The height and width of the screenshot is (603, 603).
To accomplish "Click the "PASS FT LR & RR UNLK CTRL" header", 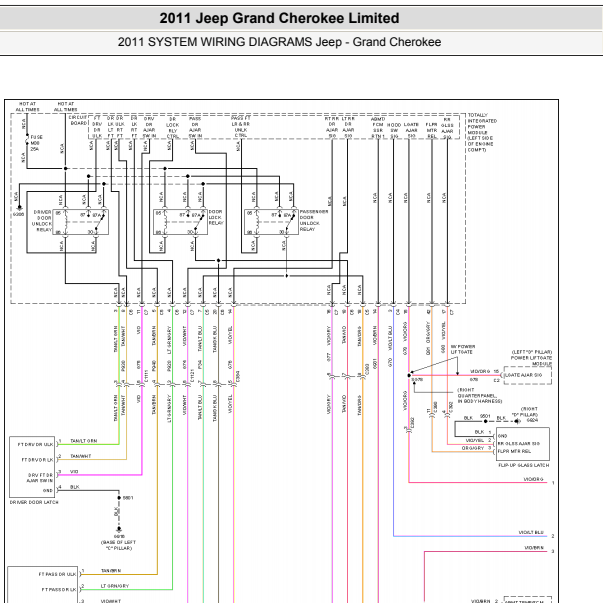I will coord(241,127).
